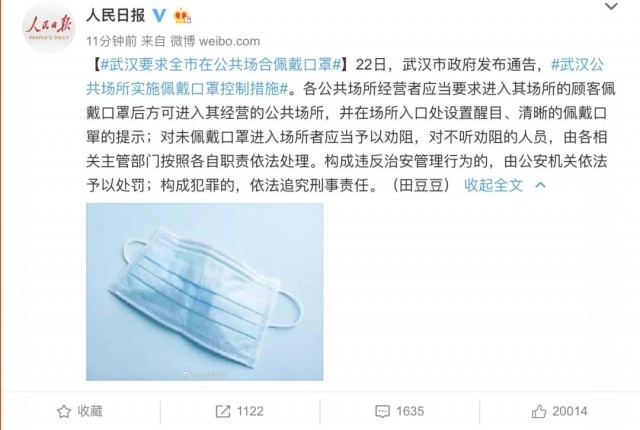
Task: Click the blue verified V badge
Action: tap(159, 16)
